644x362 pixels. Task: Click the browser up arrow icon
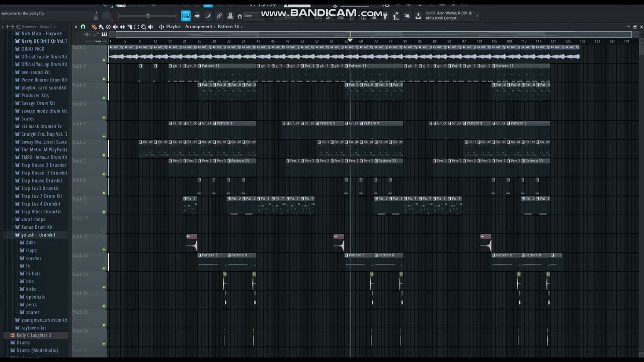8,27
